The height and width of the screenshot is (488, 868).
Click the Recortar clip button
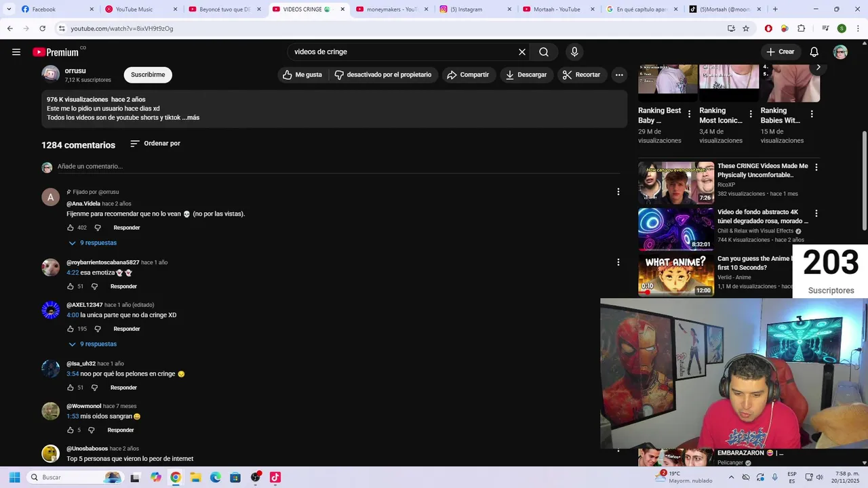click(x=582, y=75)
